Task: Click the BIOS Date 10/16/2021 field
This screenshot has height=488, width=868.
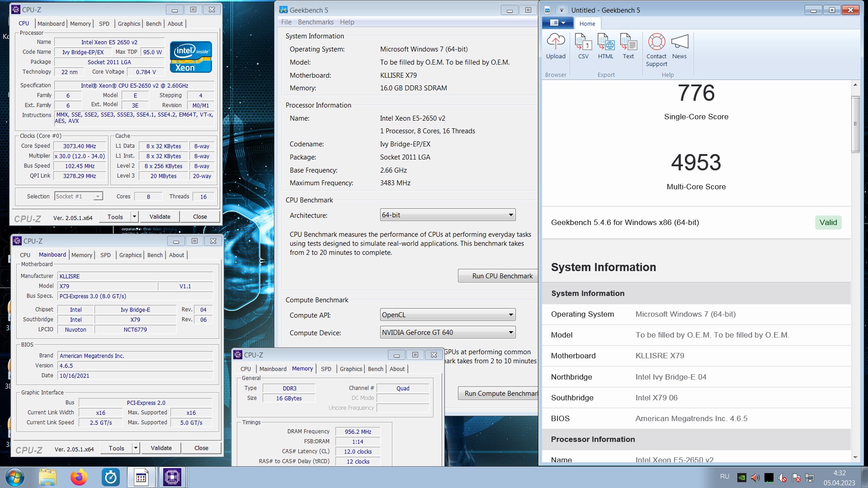Action: [135, 375]
